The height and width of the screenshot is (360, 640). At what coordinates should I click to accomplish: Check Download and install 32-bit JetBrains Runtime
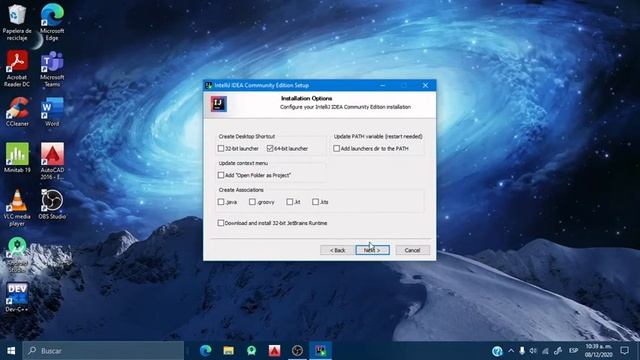[x=221, y=223]
